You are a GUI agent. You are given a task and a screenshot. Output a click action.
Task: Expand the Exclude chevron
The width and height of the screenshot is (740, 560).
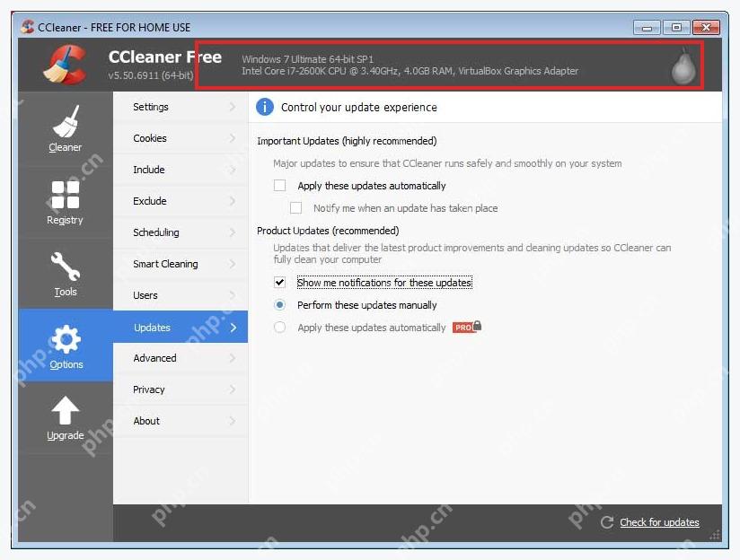tap(233, 201)
